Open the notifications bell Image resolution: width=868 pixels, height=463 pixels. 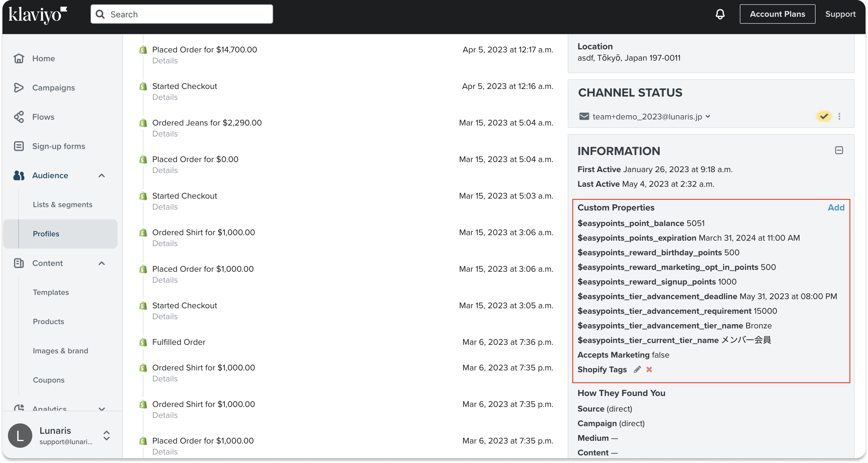(720, 14)
